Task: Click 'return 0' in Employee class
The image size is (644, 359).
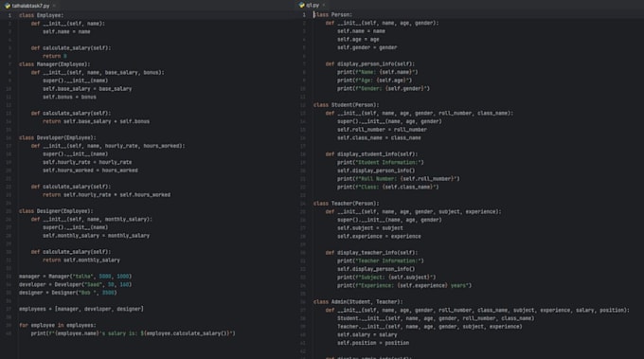Action: [55, 56]
